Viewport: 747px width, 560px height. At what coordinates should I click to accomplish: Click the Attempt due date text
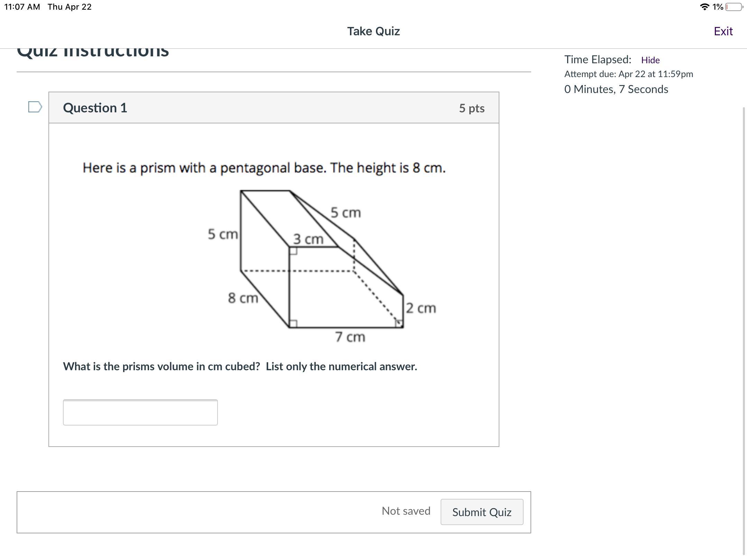(628, 74)
